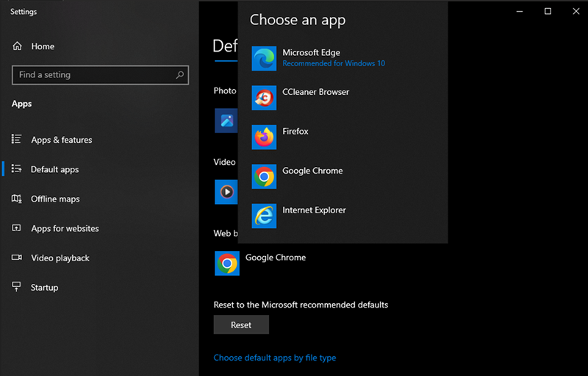This screenshot has width=588, height=376.
Task: Click the Apps & features list icon
Action: [16, 139]
